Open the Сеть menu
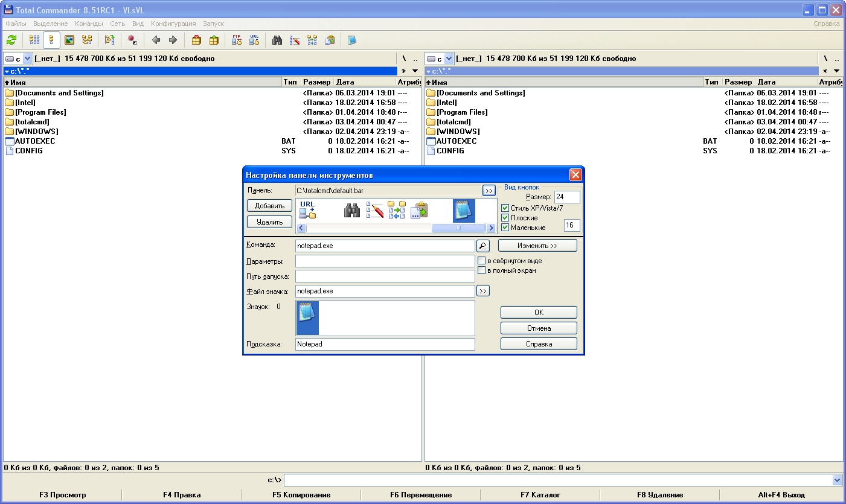The width and height of the screenshot is (846, 504). [x=117, y=24]
